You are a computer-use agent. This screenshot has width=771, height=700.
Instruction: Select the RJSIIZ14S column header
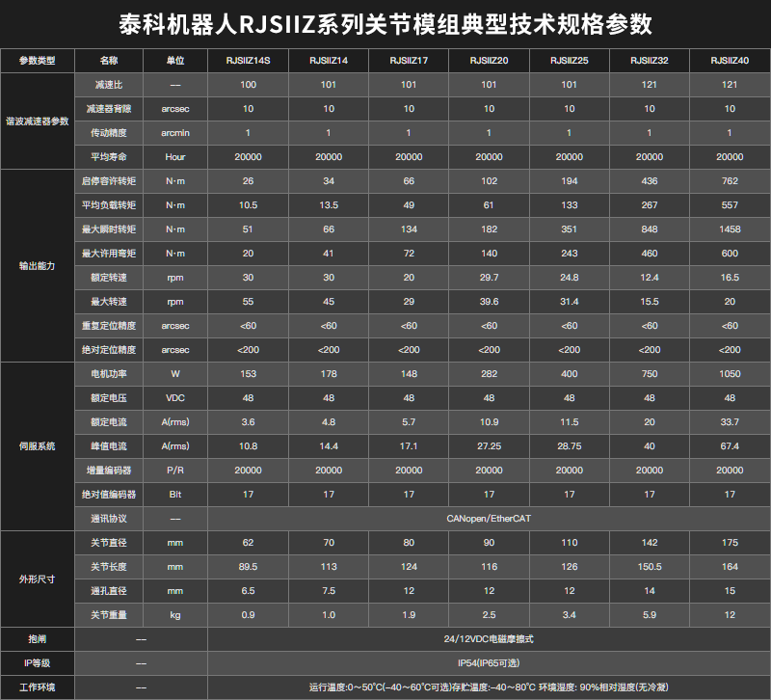249,60
